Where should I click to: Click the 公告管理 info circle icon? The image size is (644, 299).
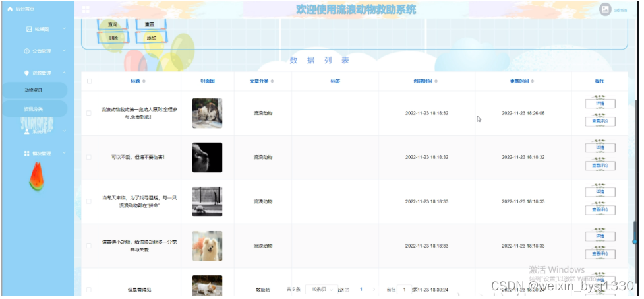(x=27, y=51)
